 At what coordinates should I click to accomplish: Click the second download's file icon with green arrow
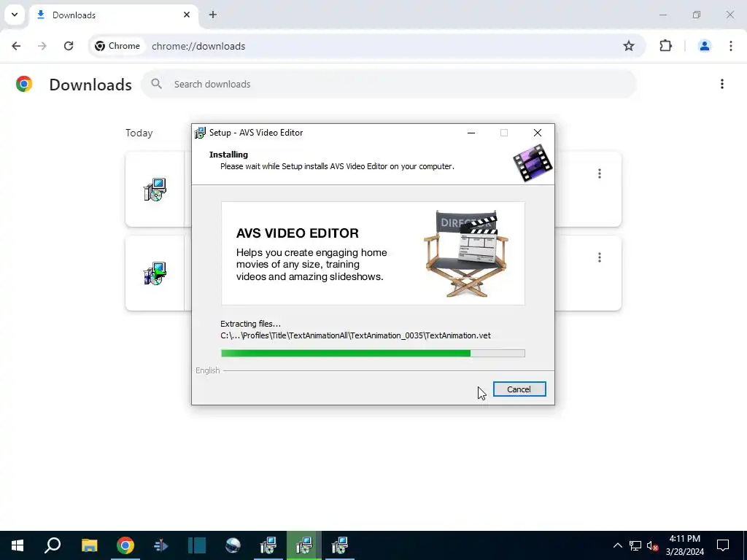(x=155, y=273)
